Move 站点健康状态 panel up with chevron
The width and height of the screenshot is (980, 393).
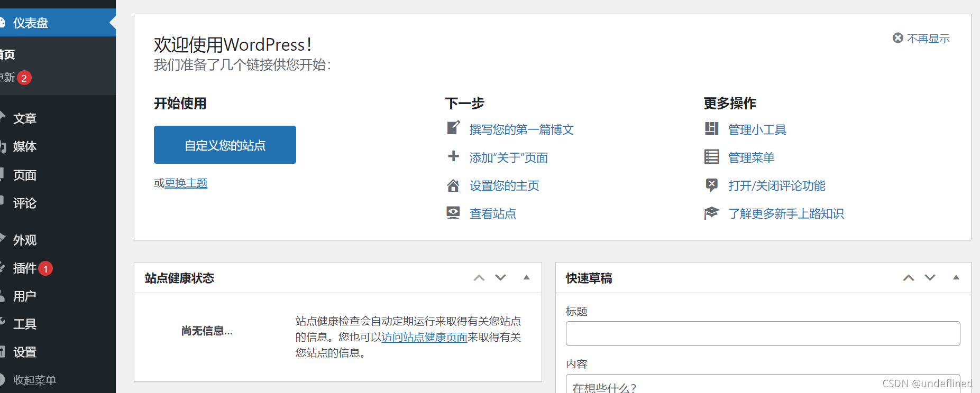(x=479, y=278)
